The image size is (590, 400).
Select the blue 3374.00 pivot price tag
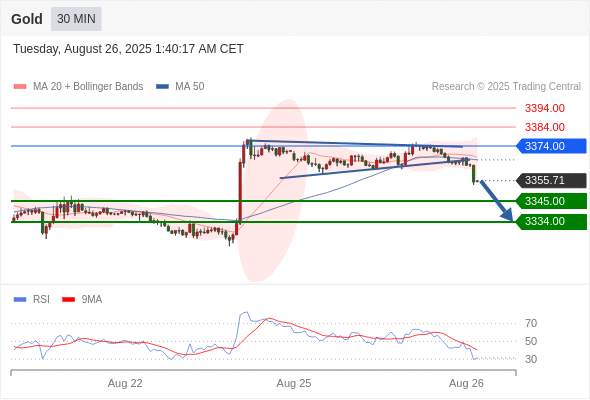pyautogui.click(x=552, y=146)
